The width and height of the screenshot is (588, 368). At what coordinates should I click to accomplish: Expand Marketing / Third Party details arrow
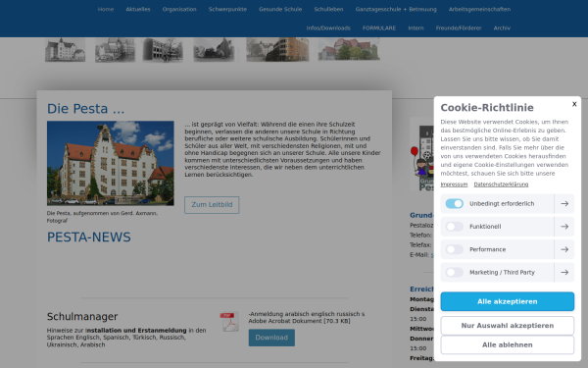click(564, 272)
